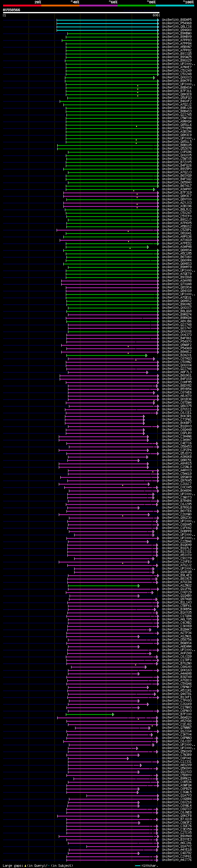Click the UniRef100_O58453 label
197x868 pixels.
177,446
